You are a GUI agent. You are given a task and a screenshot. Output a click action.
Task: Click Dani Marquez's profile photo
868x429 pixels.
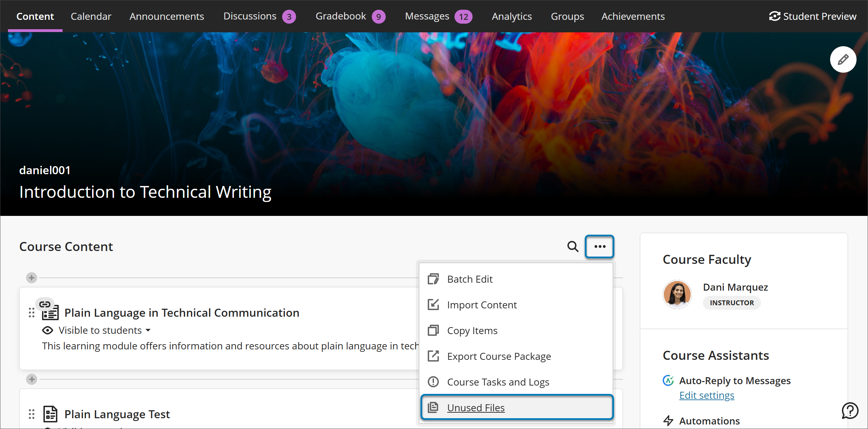(x=677, y=294)
